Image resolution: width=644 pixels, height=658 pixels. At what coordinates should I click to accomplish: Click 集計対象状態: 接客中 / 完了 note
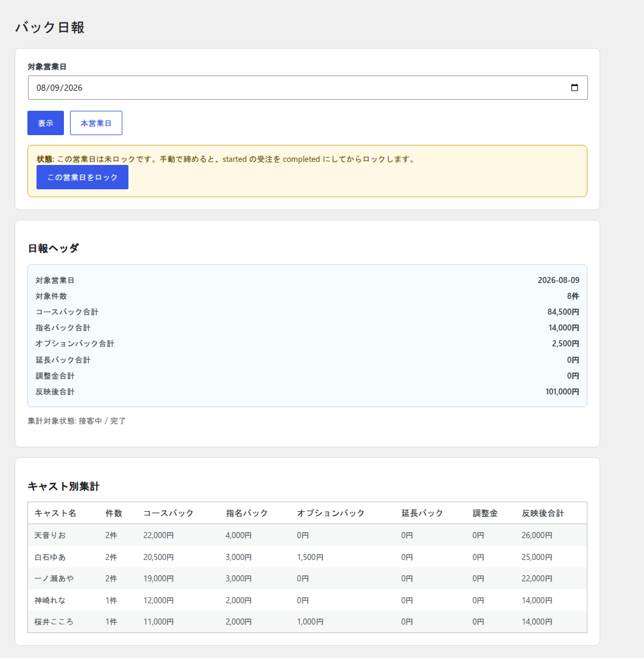coord(77,421)
